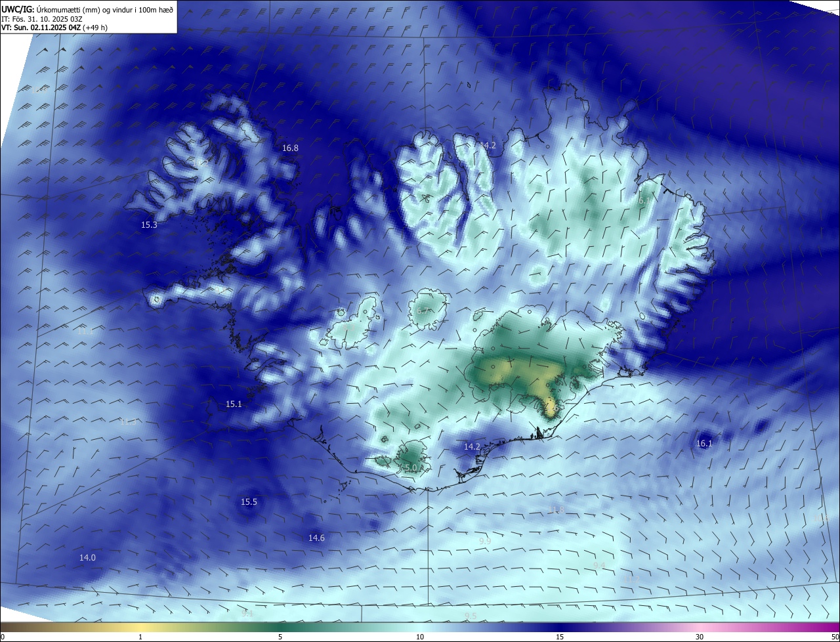This screenshot has height=642, width=840.
Task: Click the 14.0 value label on the map
Action: (x=87, y=558)
